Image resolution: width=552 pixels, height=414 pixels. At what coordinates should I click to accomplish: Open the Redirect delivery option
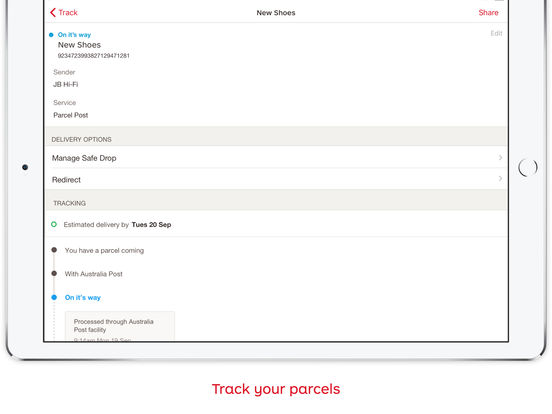click(276, 180)
